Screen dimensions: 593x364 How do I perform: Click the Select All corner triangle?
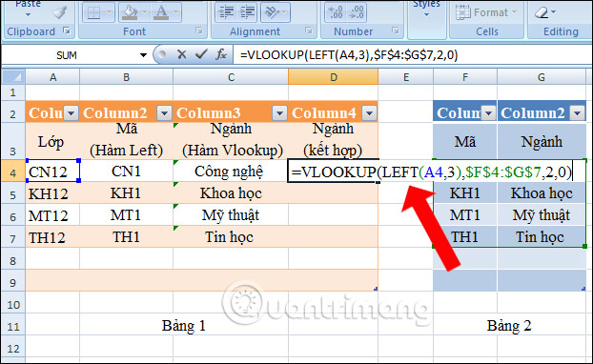tap(13, 77)
